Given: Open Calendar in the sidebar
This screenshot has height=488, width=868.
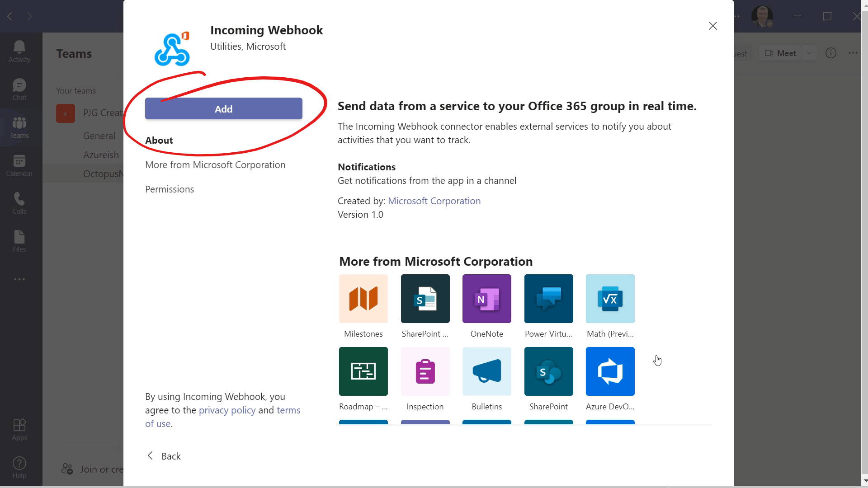Looking at the screenshot, I should tap(19, 165).
